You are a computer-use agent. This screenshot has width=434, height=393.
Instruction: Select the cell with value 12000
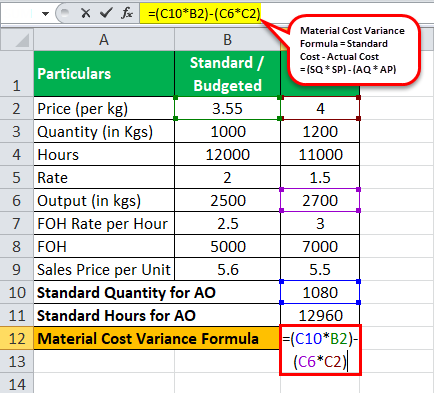tap(227, 155)
